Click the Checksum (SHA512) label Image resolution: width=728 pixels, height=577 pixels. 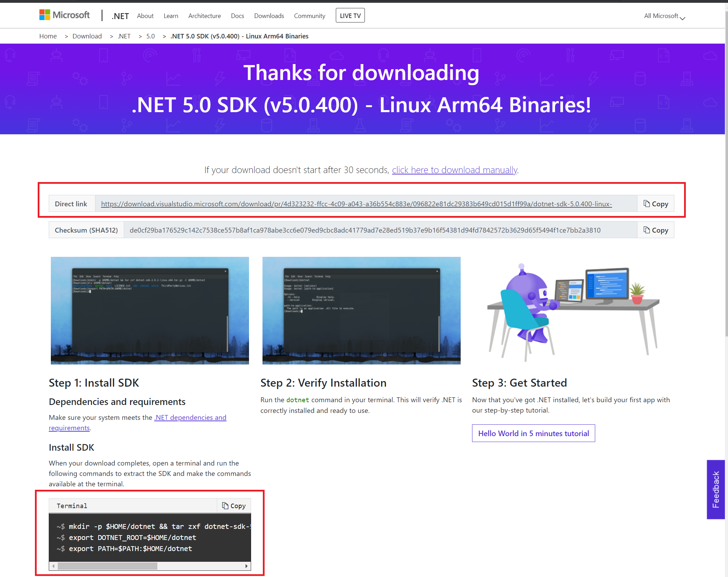point(86,230)
